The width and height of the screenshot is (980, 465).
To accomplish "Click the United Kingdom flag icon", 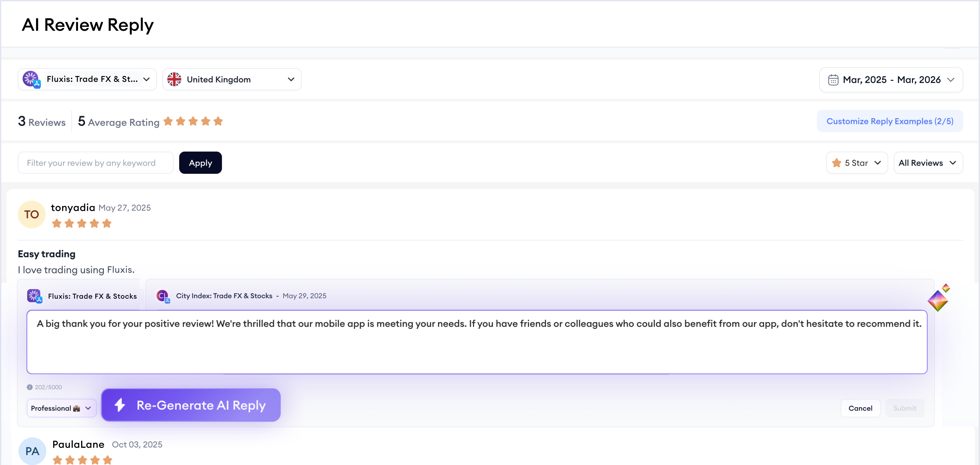I will (x=174, y=79).
